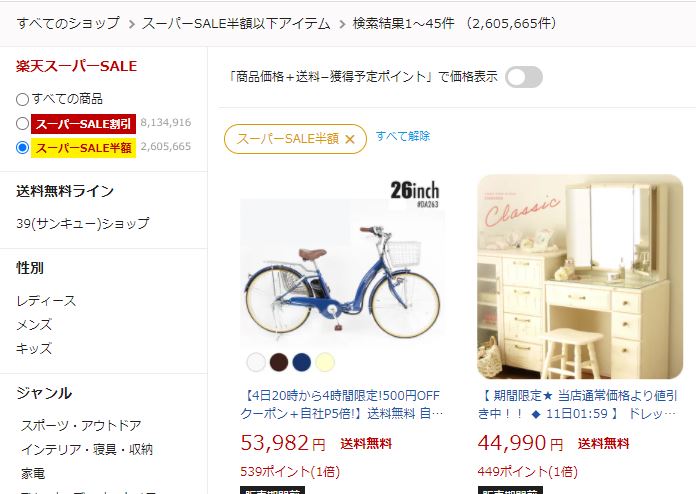This screenshot has width=696, height=494.
Task: Remove the スーパーSALE半額 filter chip
Action: pos(350,139)
